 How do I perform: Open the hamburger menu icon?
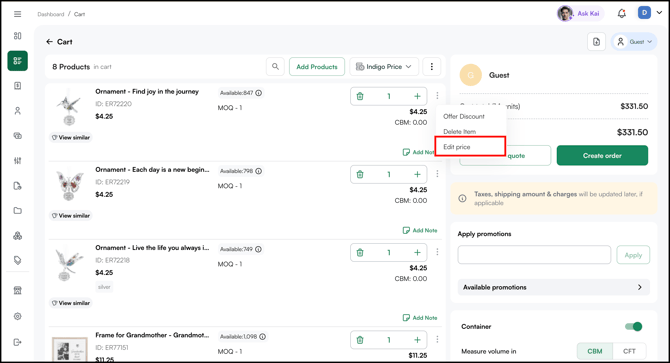pyautogui.click(x=18, y=14)
